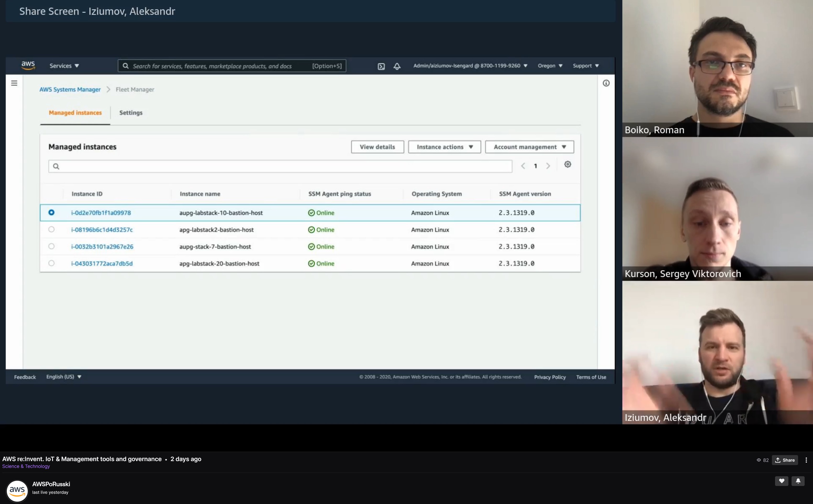Click the Instance name column header
The width and height of the screenshot is (813, 504).
(200, 194)
